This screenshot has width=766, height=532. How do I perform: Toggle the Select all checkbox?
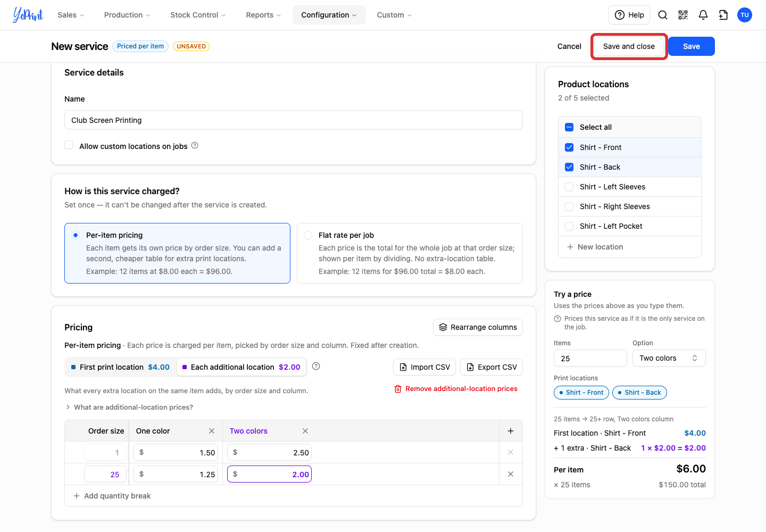tap(569, 127)
